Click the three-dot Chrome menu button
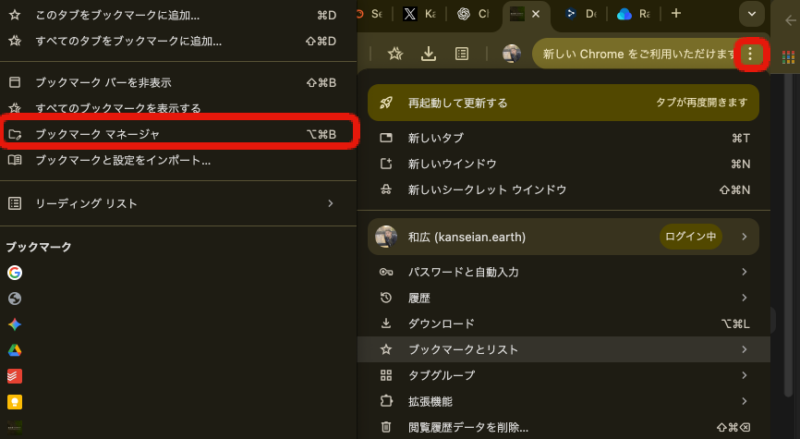 coord(750,53)
